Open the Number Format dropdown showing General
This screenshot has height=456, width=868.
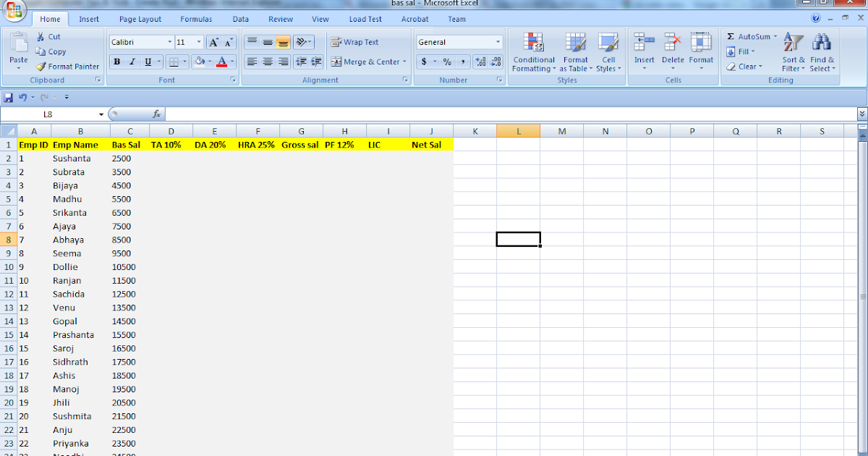(x=497, y=41)
